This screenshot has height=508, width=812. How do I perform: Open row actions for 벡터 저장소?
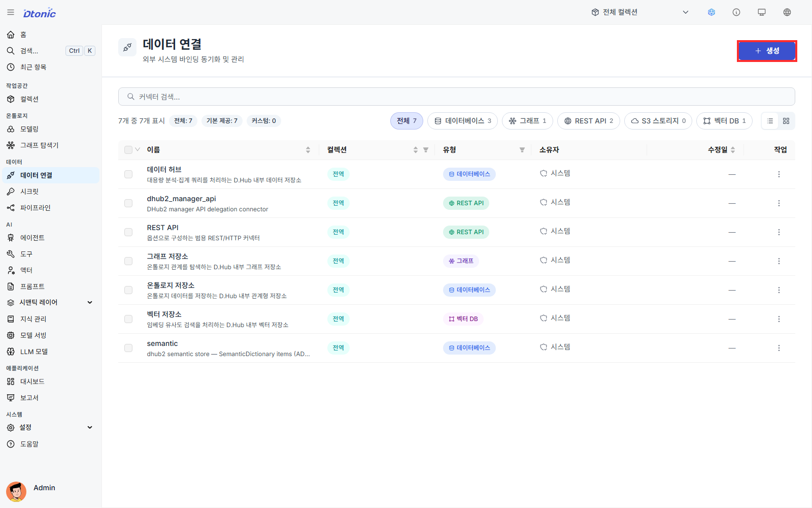[x=779, y=319]
